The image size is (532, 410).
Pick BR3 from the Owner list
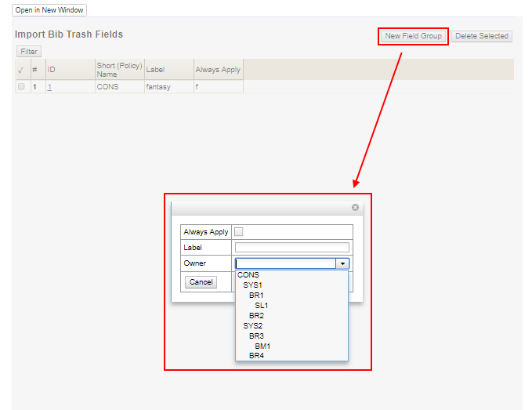[256, 336]
